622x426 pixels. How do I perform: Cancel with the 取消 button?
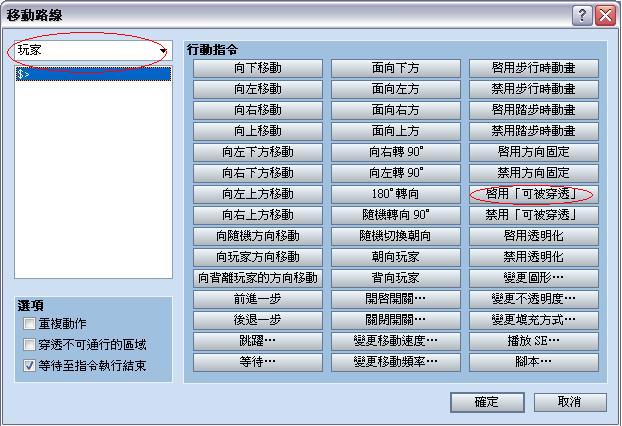570,402
